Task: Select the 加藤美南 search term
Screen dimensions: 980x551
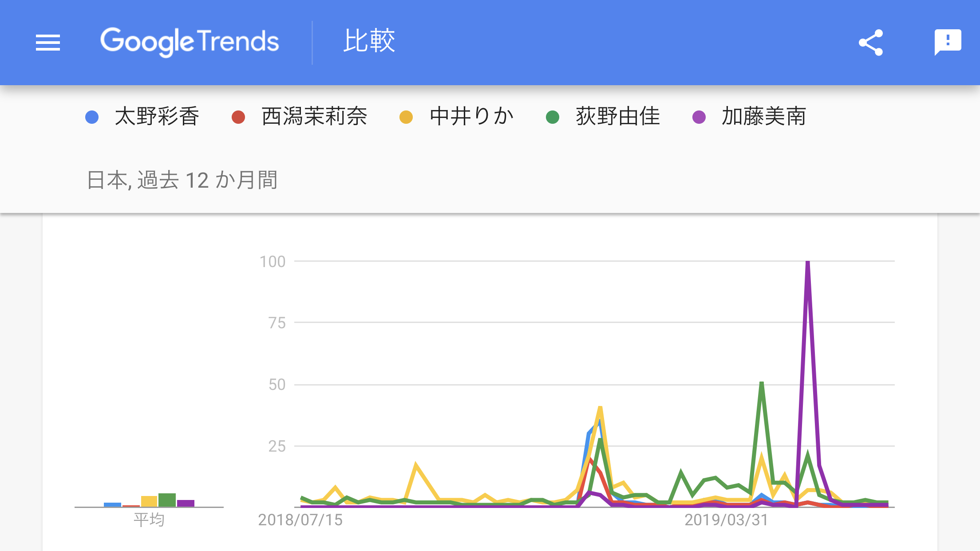Action: tap(764, 117)
